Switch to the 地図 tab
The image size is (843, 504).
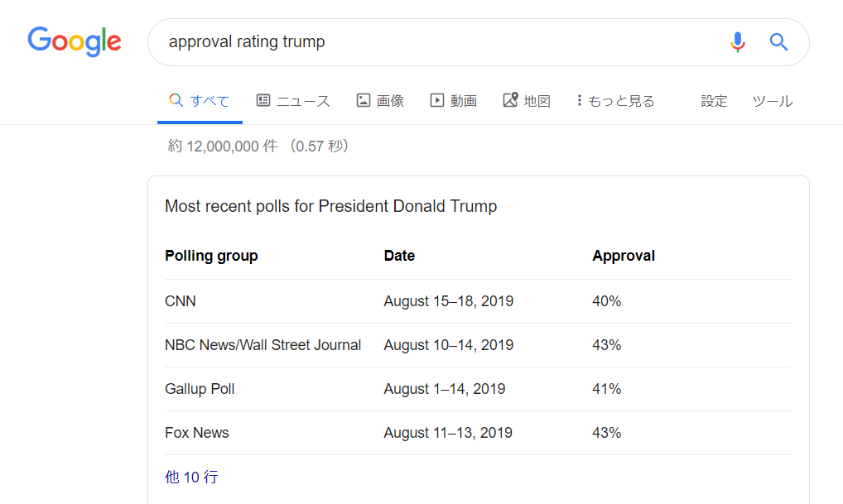click(x=537, y=101)
